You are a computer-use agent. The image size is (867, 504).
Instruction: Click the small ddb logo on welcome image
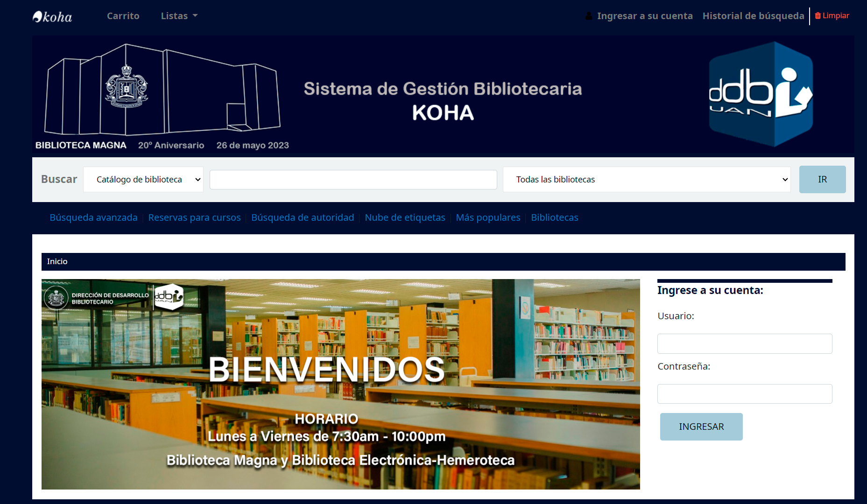(169, 297)
